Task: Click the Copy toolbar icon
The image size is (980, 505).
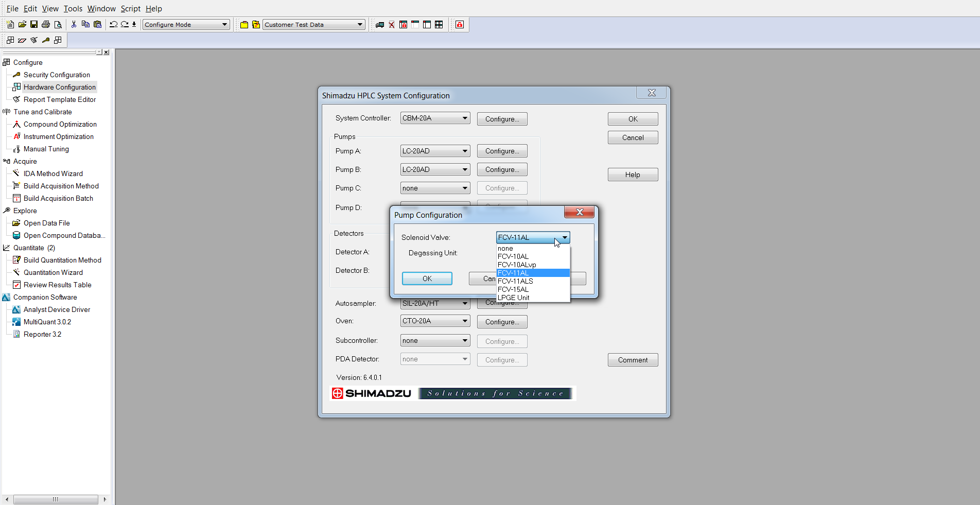Action: 85,24
